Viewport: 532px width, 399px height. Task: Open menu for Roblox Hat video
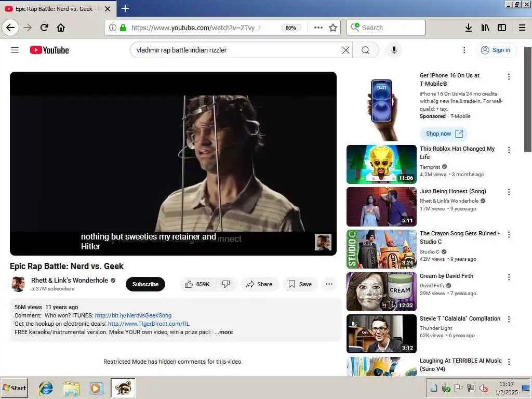pos(509,150)
